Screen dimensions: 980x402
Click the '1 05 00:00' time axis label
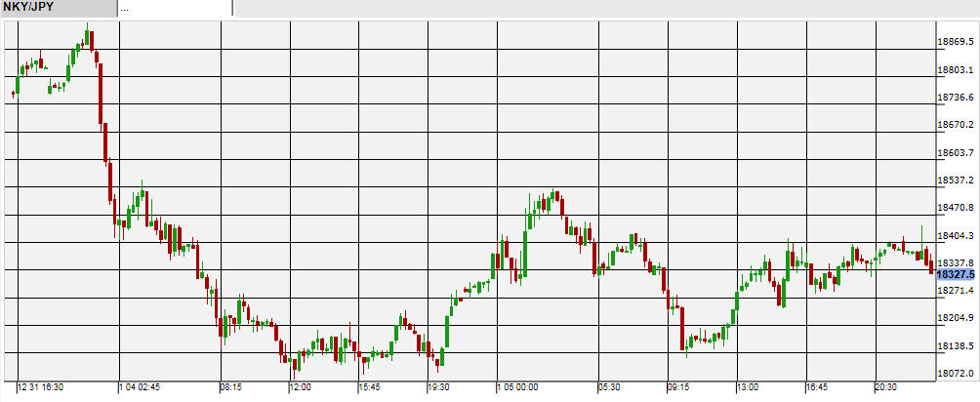click(518, 387)
